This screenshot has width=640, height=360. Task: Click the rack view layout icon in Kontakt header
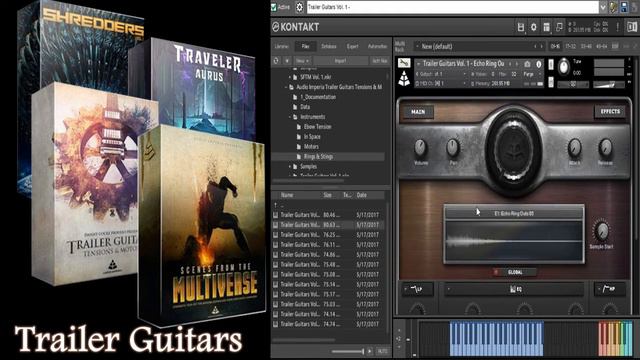click(546, 27)
